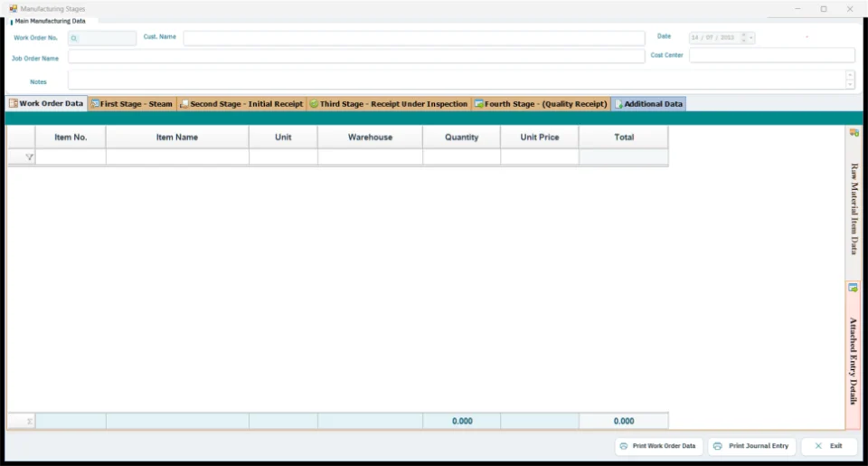Screen dimensions: 868x466
Task: Maximize the Manufacturing Stages window
Action: [x=824, y=9]
